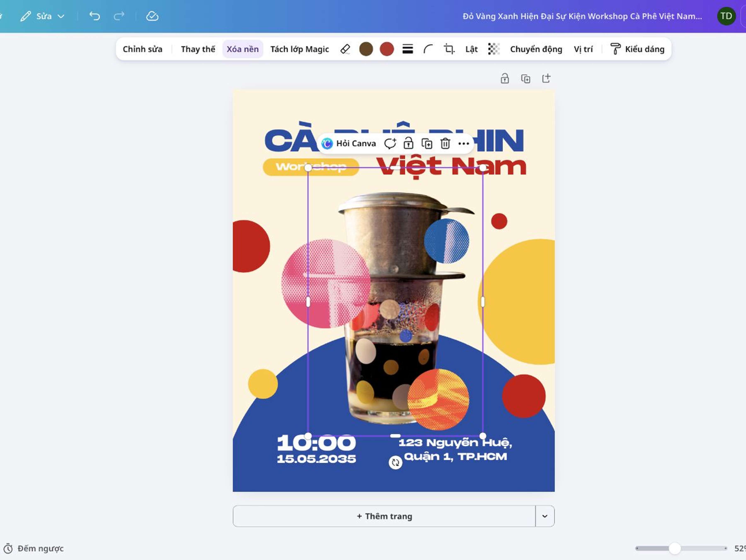Select the 15.05.2035 date text
Image resolution: width=746 pixels, height=560 pixels.
click(316, 459)
